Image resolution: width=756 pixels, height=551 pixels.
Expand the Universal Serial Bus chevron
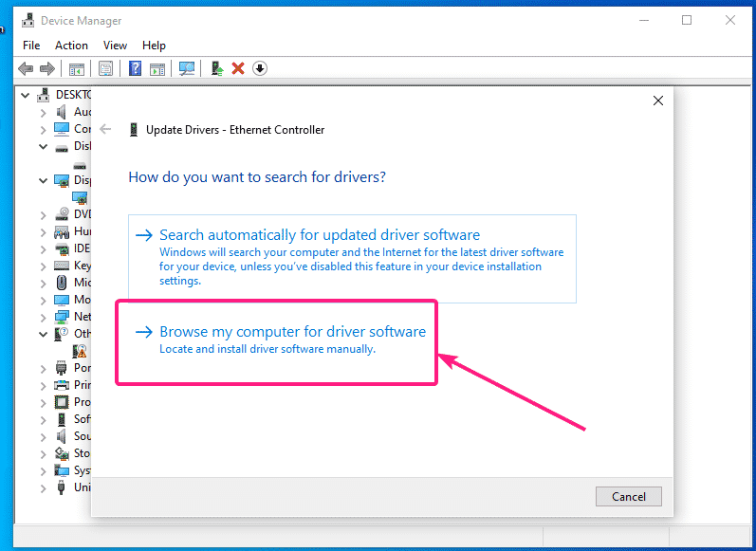(x=43, y=487)
